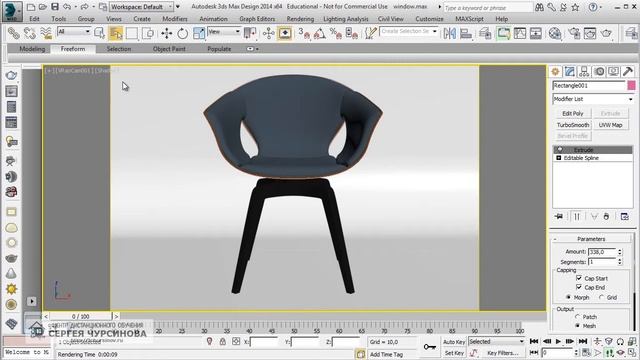The height and width of the screenshot is (360, 640).
Task: Open the Render Setup icon
Action: coord(574,33)
